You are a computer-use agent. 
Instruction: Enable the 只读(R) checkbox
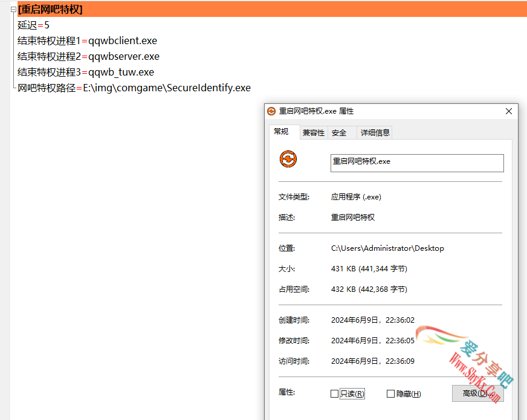(x=334, y=394)
